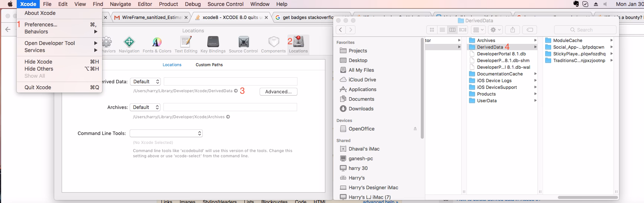644x203 pixels.
Task: Click the eject icon in menu bar
Action: click(596, 4)
